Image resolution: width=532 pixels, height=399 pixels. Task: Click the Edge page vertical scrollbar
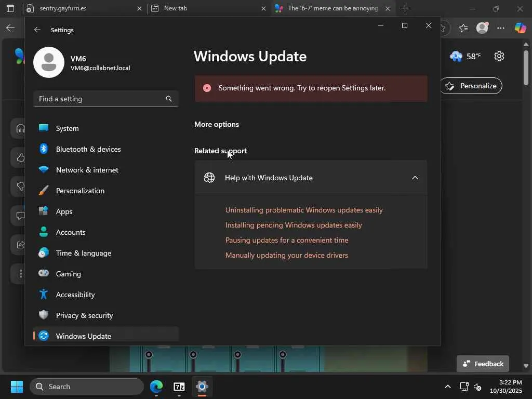tap(526, 68)
